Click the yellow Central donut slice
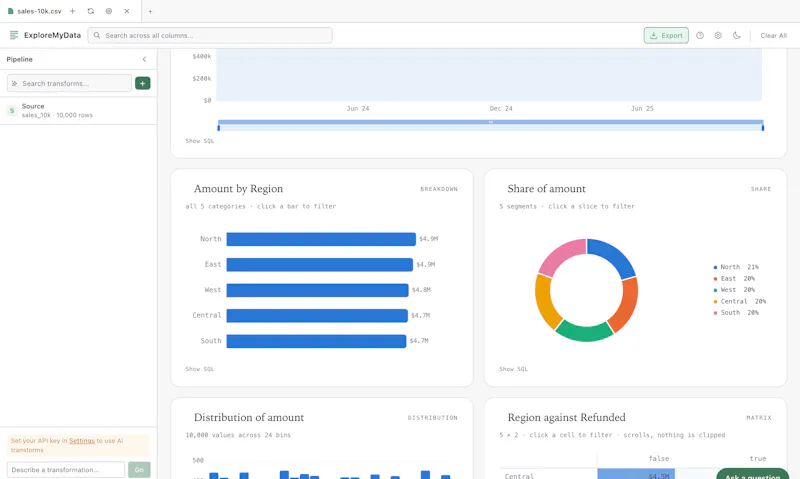The height and width of the screenshot is (479, 800). 546,302
